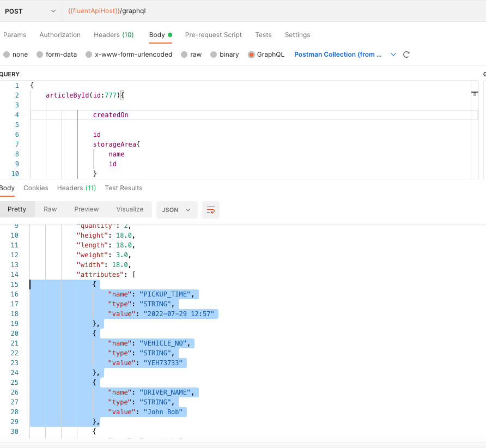Switch to the Tests tab
The image size is (486, 448).
pyautogui.click(x=263, y=35)
